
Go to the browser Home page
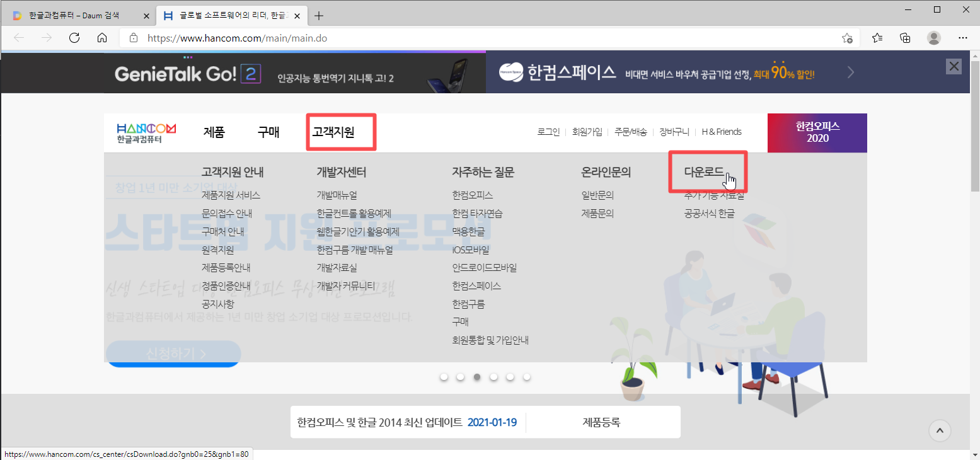(x=102, y=38)
